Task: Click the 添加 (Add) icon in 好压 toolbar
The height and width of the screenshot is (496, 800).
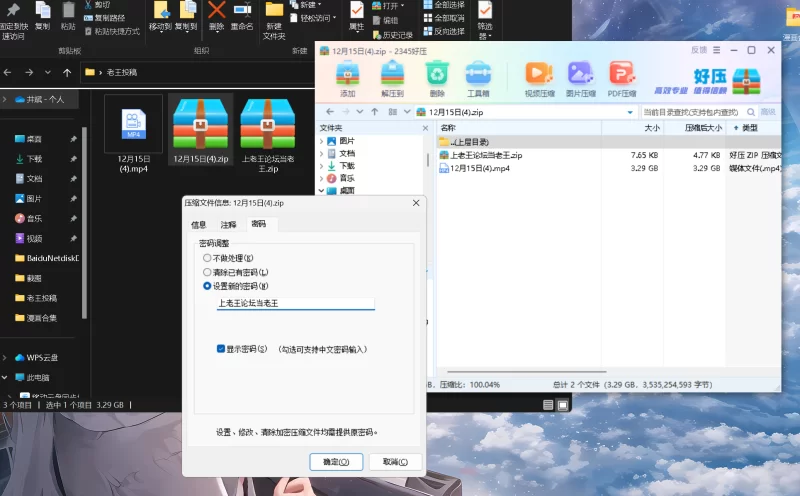Action: coord(347,75)
